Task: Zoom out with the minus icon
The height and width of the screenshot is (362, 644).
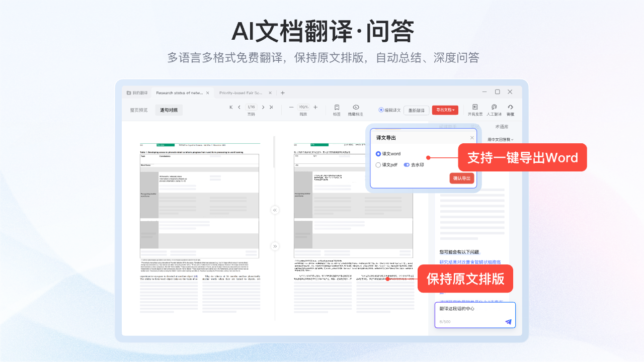Action: [291, 107]
